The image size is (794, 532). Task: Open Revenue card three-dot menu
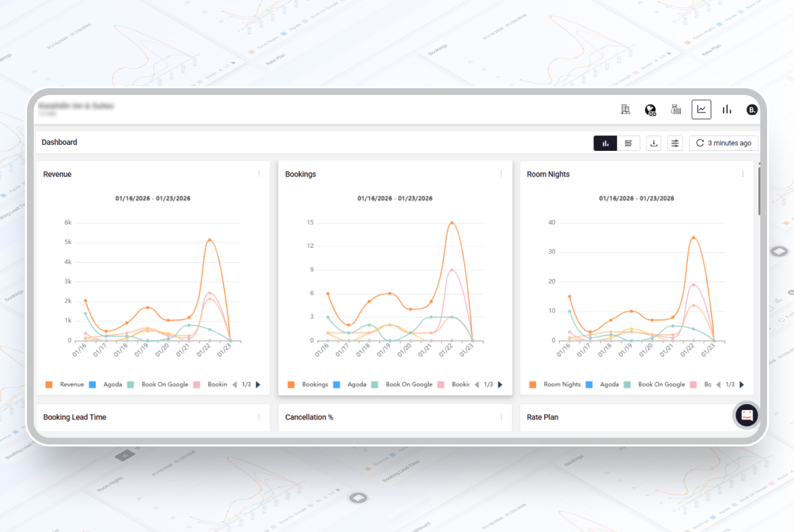point(259,174)
